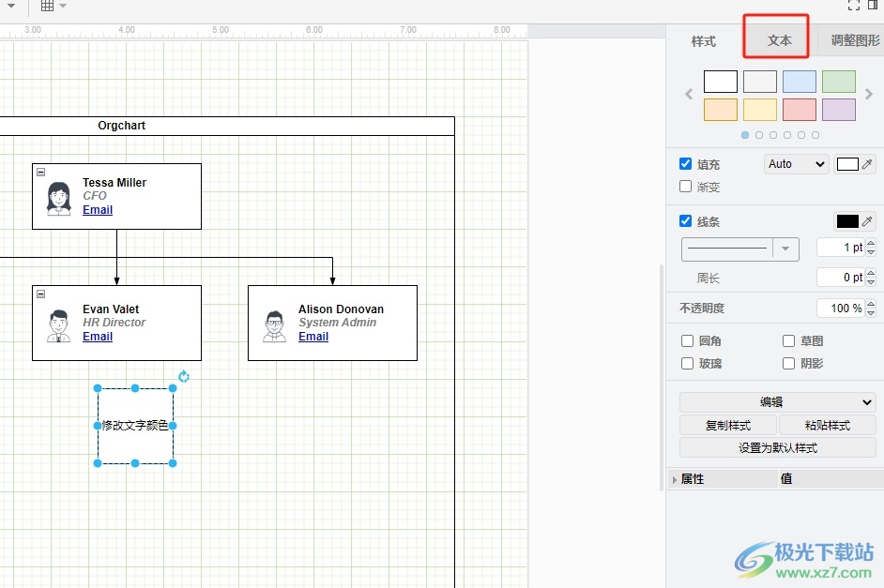The height and width of the screenshot is (588, 884).
Task: Toggle fullscreen mode icon
Action: pyautogui.click(x=854, y=5)
